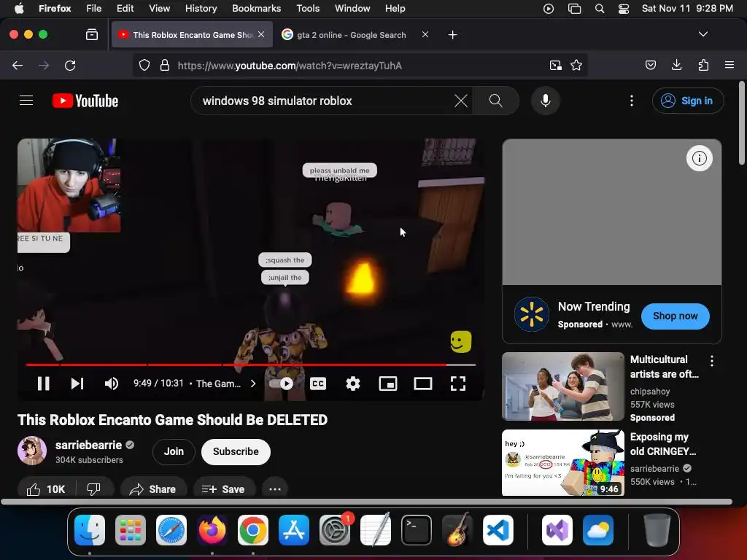Screen dimensions: 747x560
Task: Open Visual Studio Code from dock
Action: pos(498,530)
